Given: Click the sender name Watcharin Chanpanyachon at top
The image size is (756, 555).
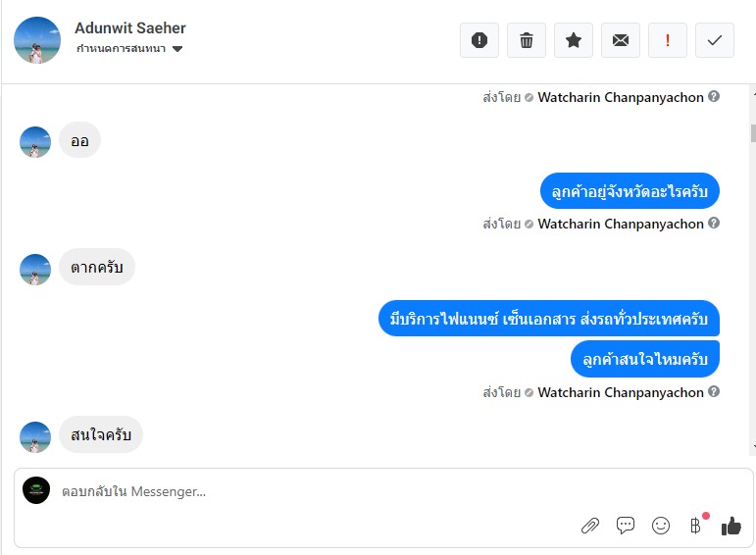Looking at the screenshot, I should point(621,97).
